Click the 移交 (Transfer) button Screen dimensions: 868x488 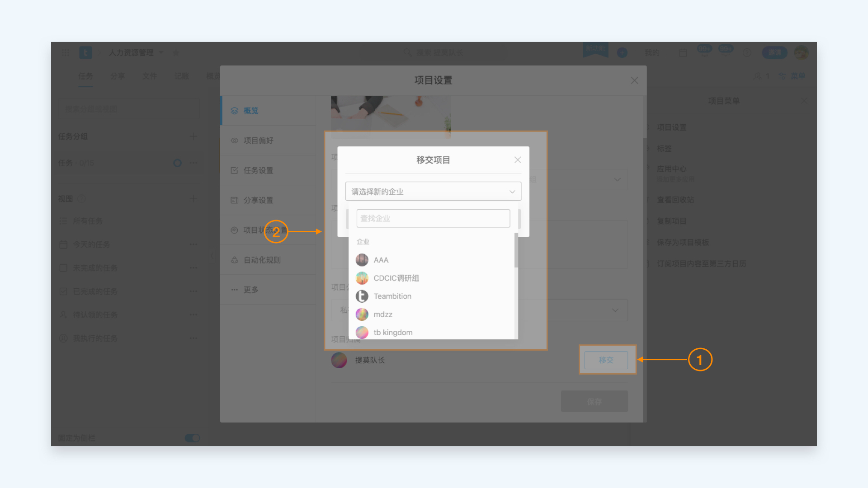[607, 359]
